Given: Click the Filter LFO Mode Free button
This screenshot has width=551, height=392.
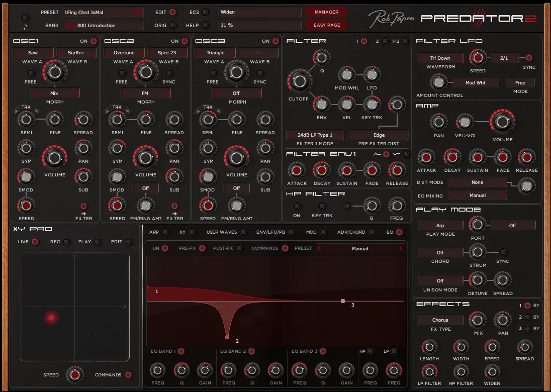Looking at the screenshot, I should point(520,83).
